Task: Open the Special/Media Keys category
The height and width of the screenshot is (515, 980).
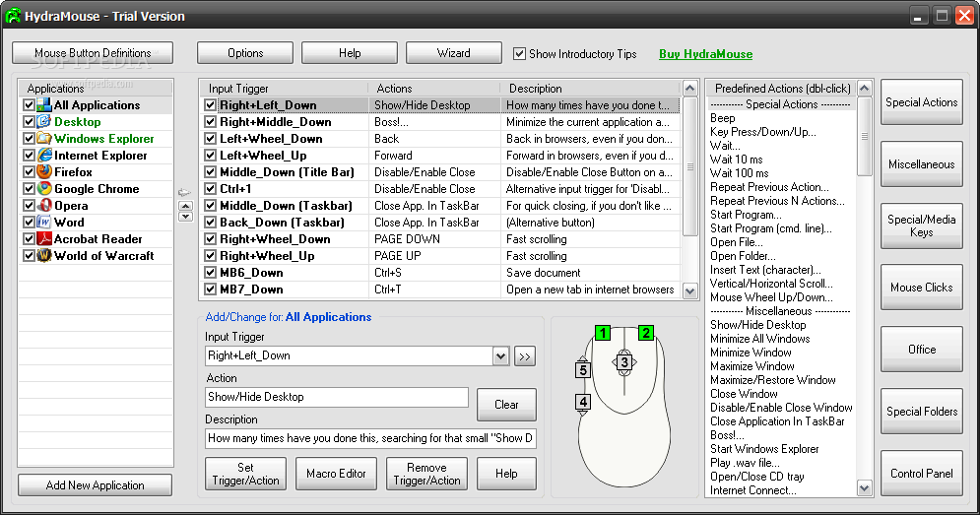Action: [x=921, y=225]
